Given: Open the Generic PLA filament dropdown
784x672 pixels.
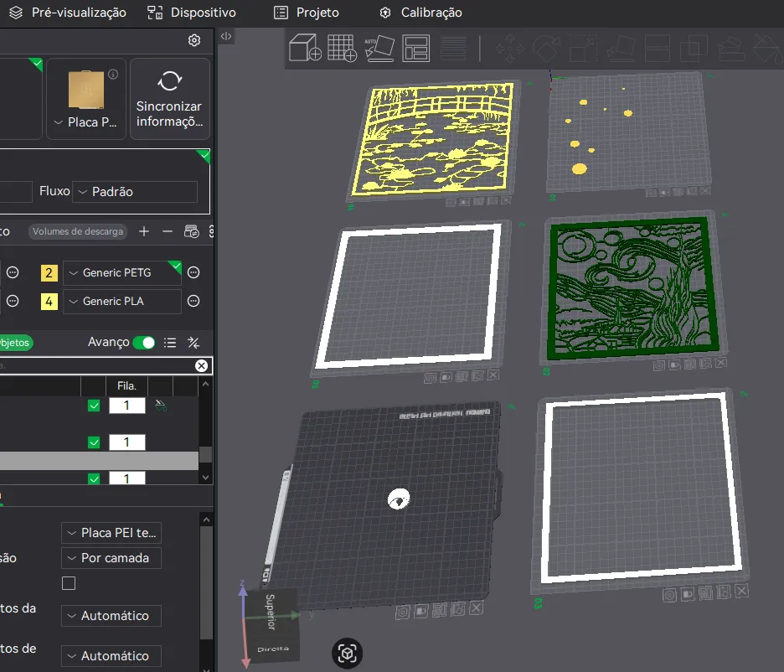Looking at the screenshot, I should (x=122, y=301).
